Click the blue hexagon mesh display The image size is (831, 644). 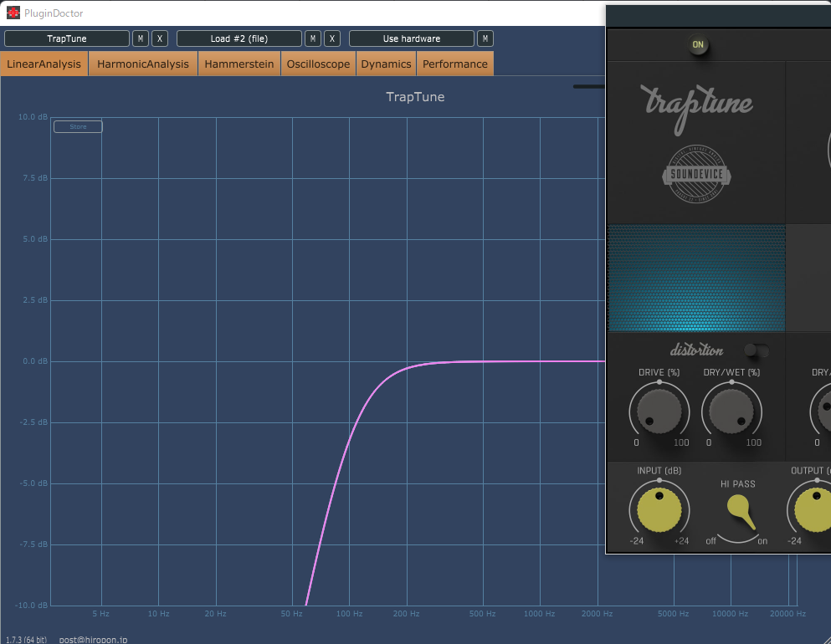[696, 278]
